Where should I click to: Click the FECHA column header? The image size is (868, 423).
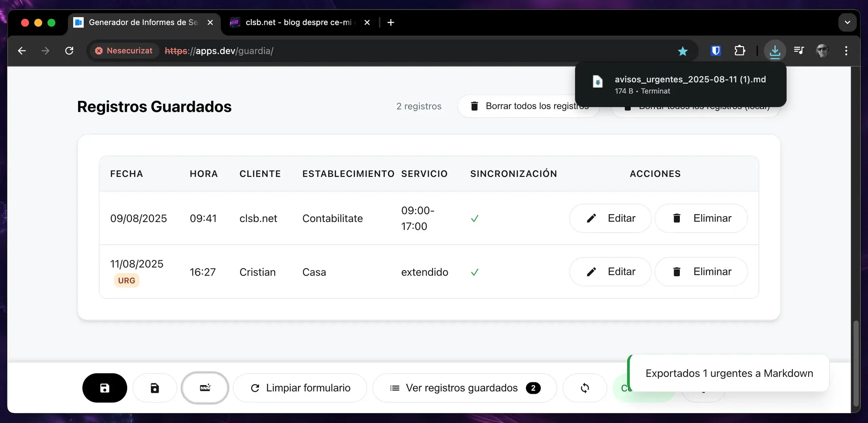tap(126, 174)
